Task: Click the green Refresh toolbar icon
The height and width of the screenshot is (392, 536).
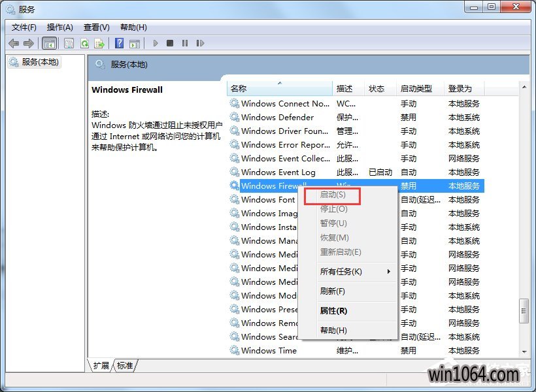Action: click(x=84, y=43)
